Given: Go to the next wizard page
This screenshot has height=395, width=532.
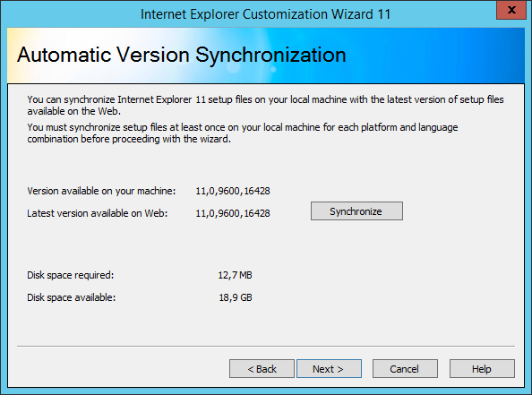Looking at the screenshot, I should click(x=329, y=368).
